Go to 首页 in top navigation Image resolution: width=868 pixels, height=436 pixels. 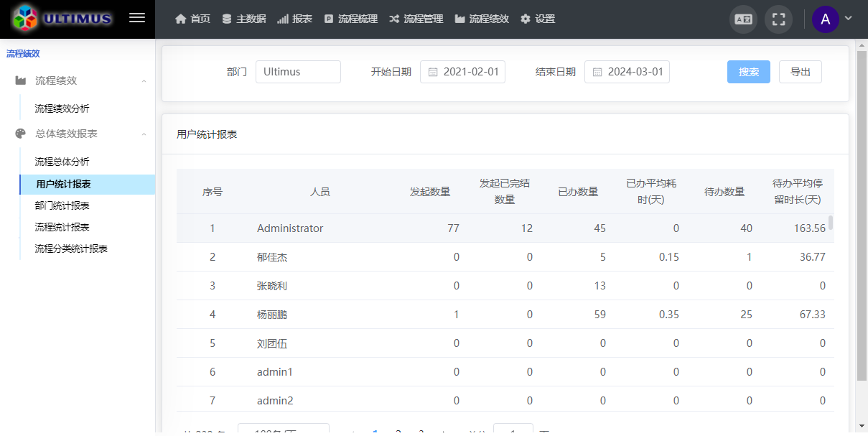pyautogui.click(x=193, y=19)
